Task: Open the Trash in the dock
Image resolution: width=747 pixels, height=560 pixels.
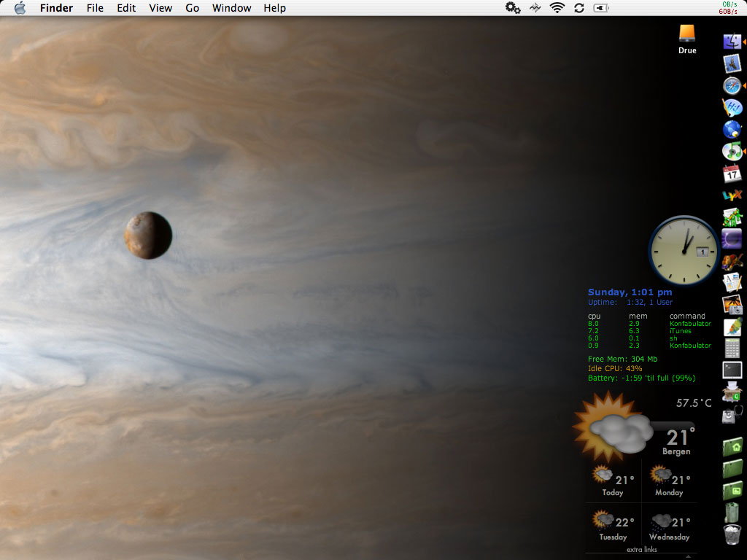Action: coord(732,534)
